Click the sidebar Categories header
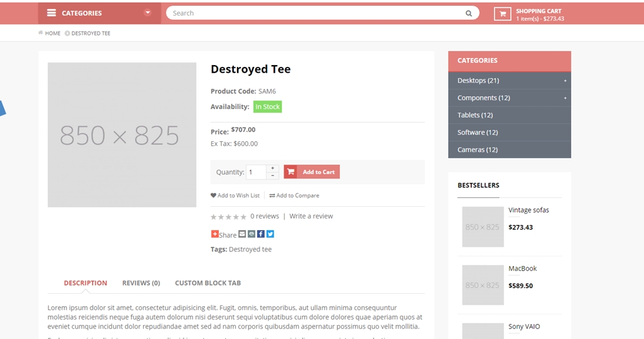Viewport: 644px width, 339px height. [509, 61]
